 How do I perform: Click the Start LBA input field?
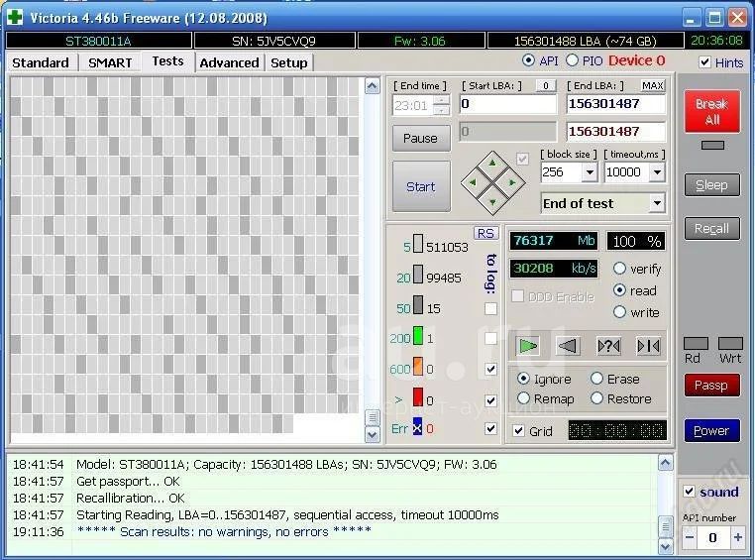[507, 103]
